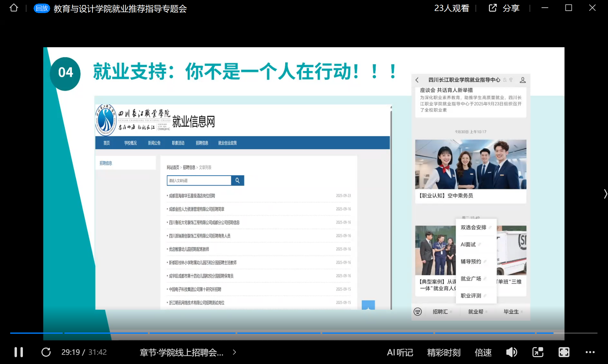Open 精彩时刻 highlights
Viewport: 608px width, 364px height.
(x=444, y=352)
